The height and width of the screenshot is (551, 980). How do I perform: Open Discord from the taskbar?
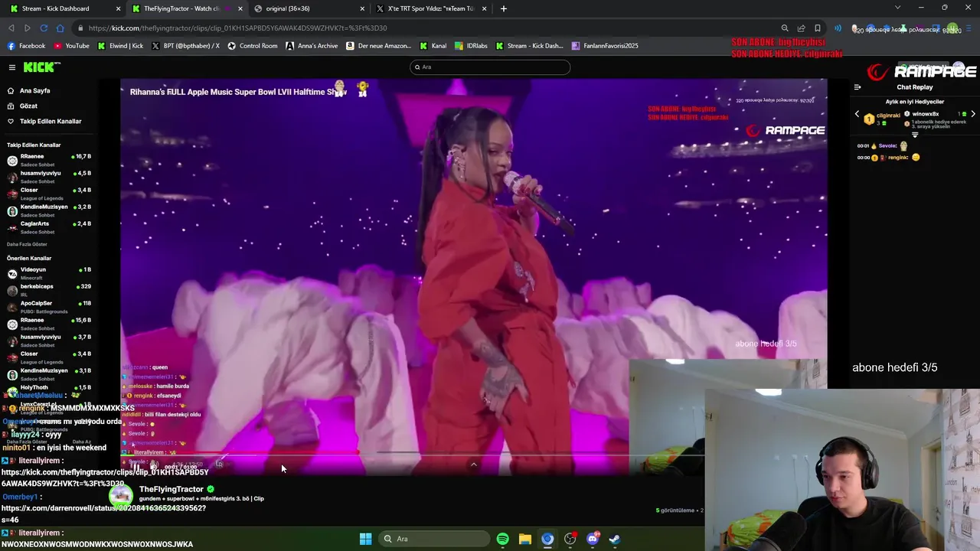tap(592, 539)
